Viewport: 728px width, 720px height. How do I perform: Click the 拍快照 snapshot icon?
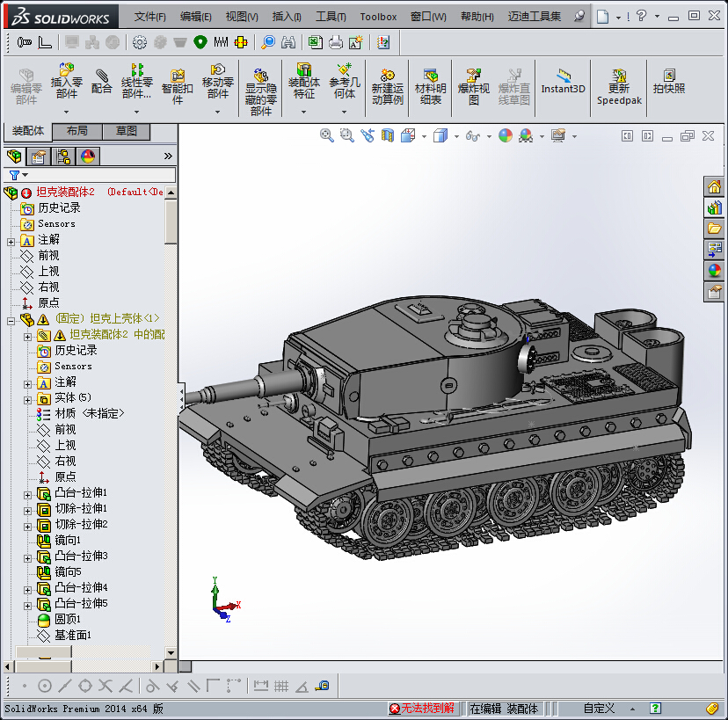pos(668,81)
